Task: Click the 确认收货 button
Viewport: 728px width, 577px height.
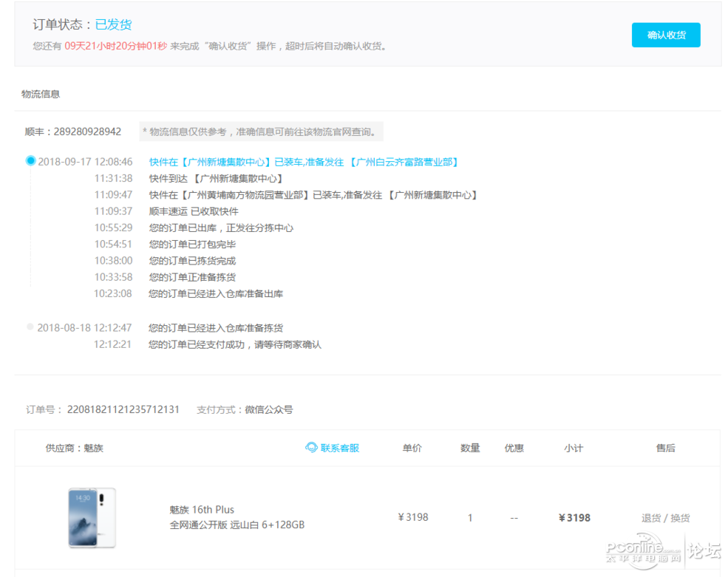Action: (666, 35)
